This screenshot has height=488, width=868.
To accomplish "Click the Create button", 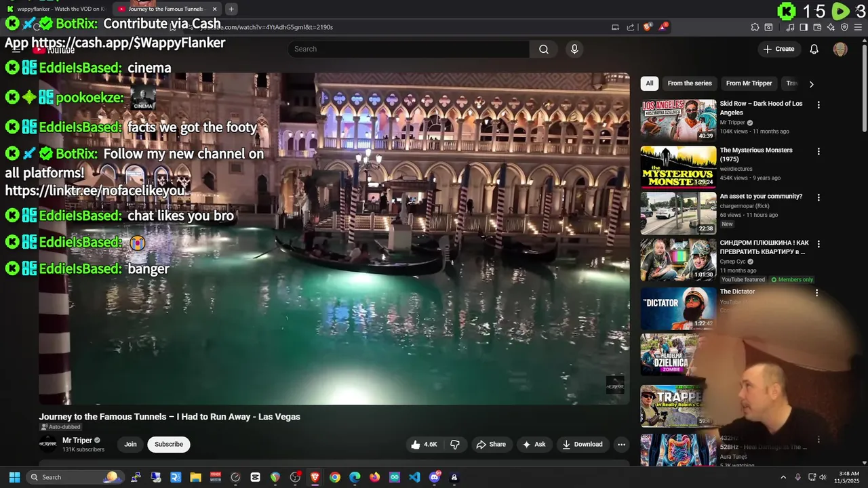I will (778, 49).
